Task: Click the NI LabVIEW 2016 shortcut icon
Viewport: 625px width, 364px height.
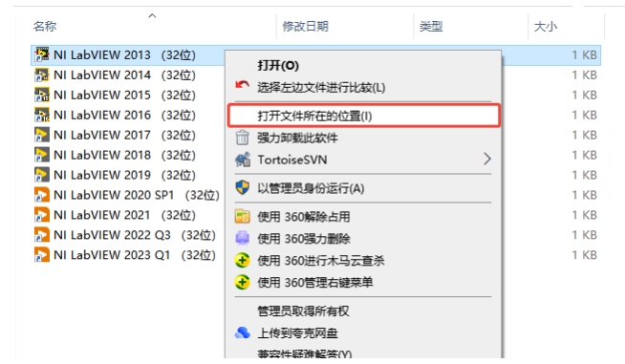Action: tap(42, 115)
